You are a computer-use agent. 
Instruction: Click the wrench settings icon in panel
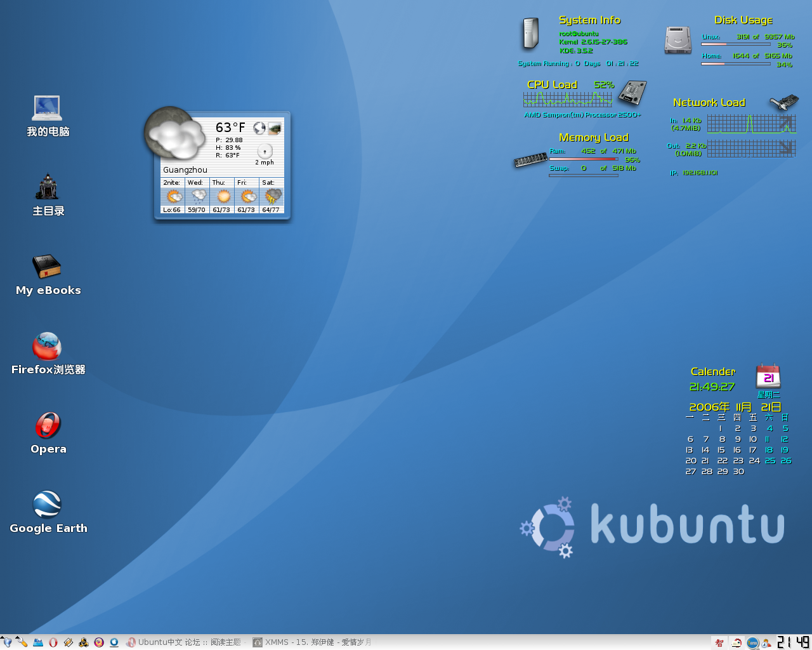click(22, 642)
